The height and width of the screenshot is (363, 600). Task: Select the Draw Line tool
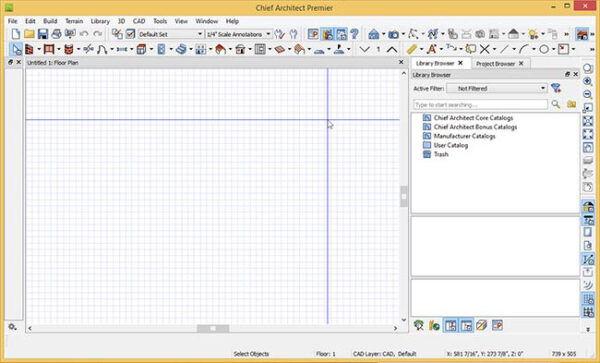pyautogui.click(x=504, y=49)
